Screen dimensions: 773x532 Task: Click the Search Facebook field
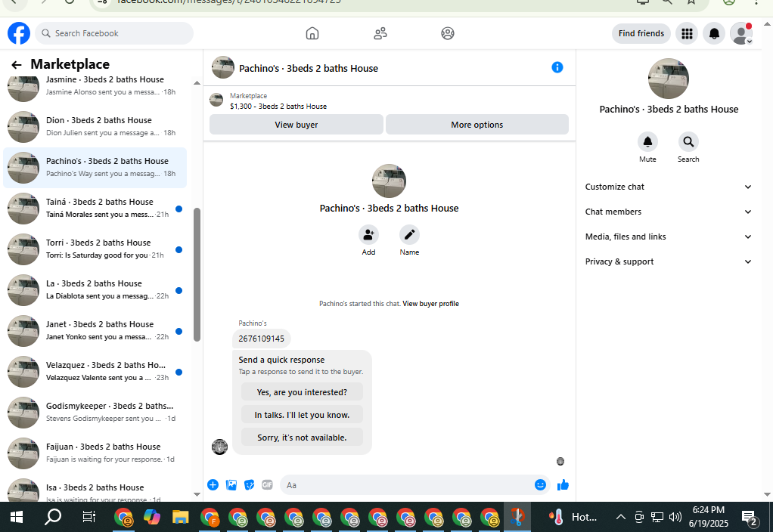[x=114, y=33]
